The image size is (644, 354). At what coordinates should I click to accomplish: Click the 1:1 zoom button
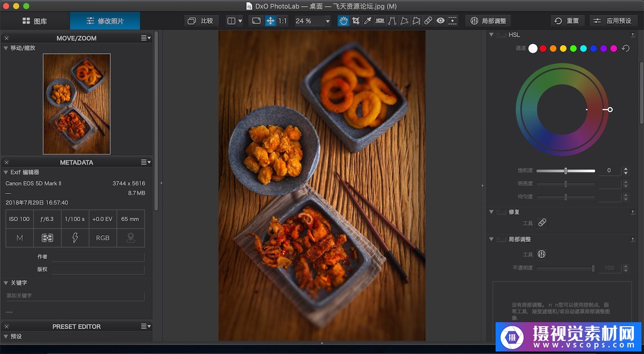click(283, 21)
